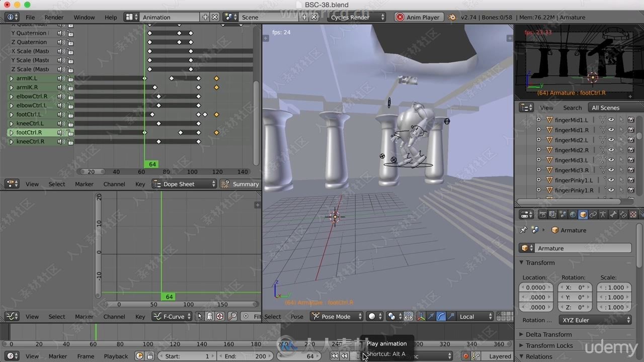Click the keying set keys icon
This screenshot has height=362, width=644.
[x=475, y=356]
